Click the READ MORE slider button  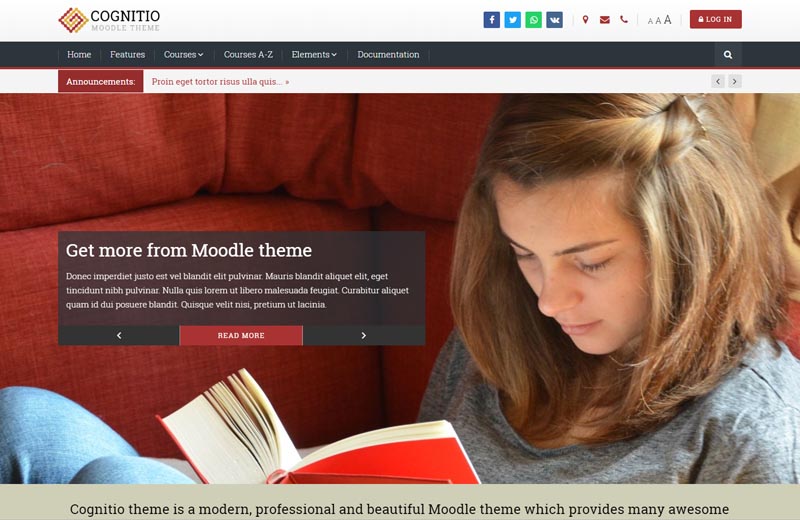pyautogui.click(x=241, y=335)
